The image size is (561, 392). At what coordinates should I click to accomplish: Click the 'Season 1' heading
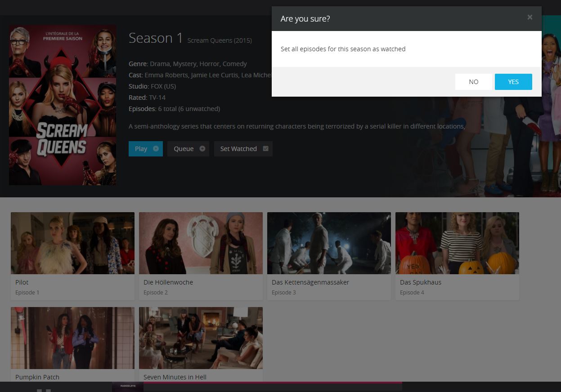pos(156,38)
